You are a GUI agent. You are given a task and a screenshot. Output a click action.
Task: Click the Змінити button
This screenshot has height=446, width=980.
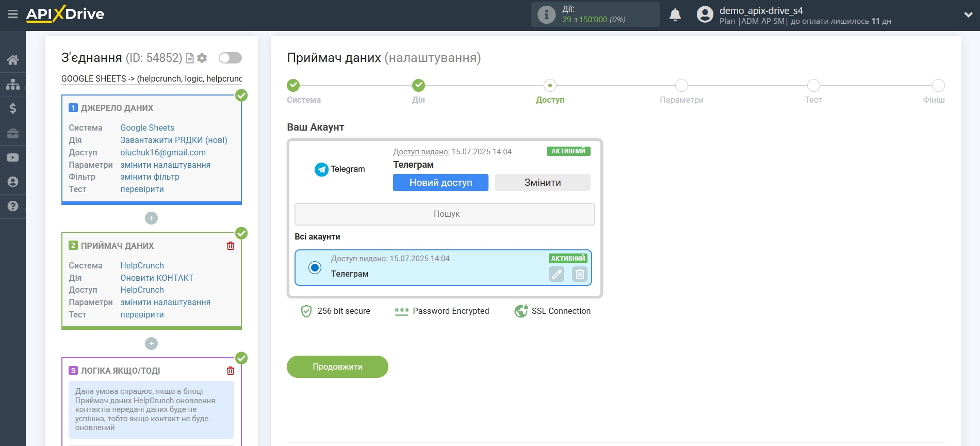click(543, 182)
